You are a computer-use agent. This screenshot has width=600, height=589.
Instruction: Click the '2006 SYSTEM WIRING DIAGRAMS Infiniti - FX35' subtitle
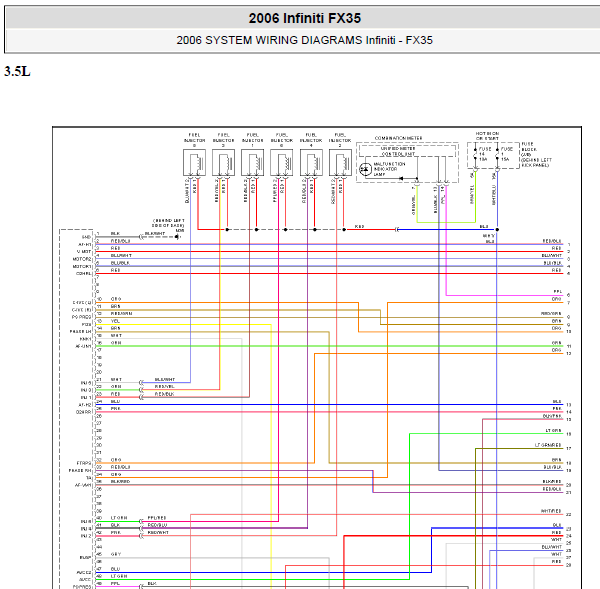(305, 40)
